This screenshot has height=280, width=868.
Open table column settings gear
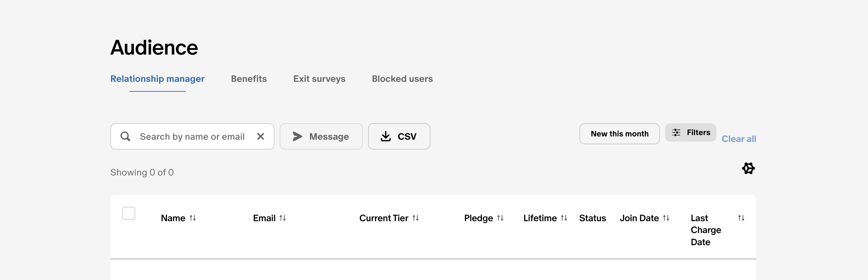(x=748, y=168)
